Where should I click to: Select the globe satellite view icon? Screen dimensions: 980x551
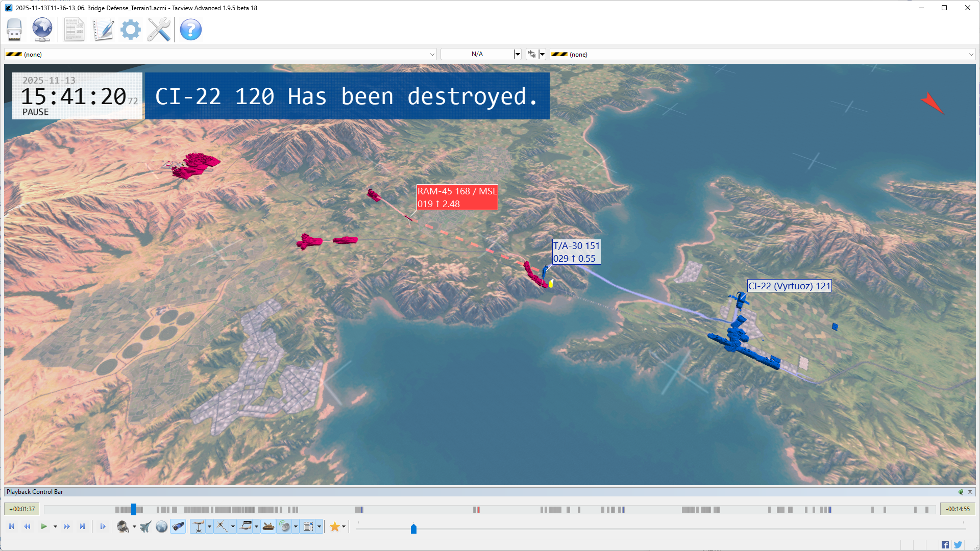tap(161, 527)
